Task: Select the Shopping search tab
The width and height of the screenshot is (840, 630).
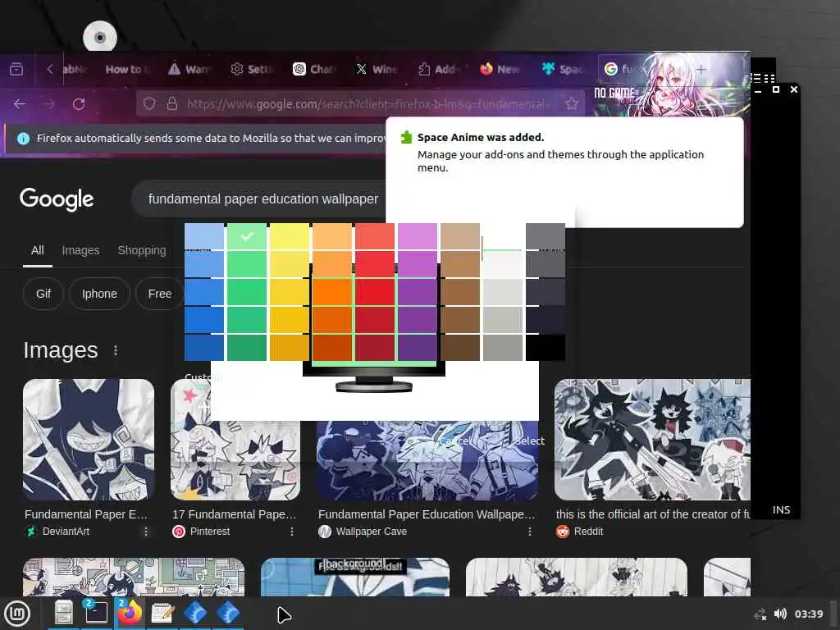Action: [x=141, y=250]
